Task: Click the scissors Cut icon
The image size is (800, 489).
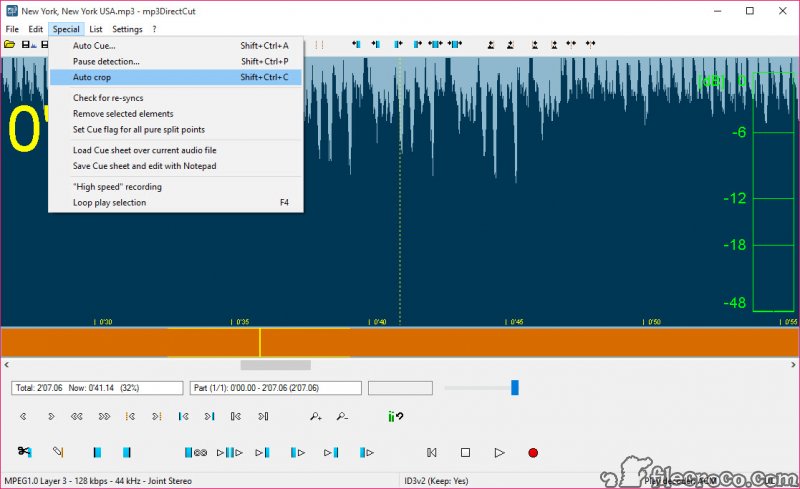Action: click(24, 452)
